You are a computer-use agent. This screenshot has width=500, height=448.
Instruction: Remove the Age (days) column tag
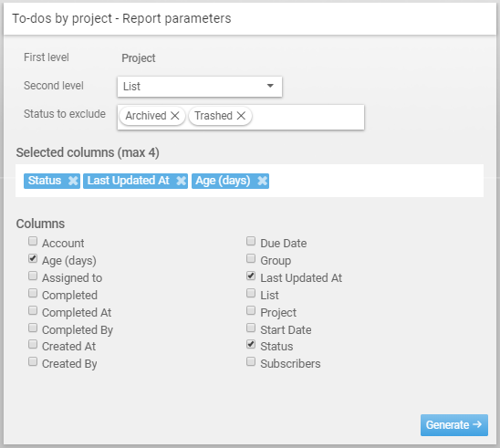click(x=263, y=181)
